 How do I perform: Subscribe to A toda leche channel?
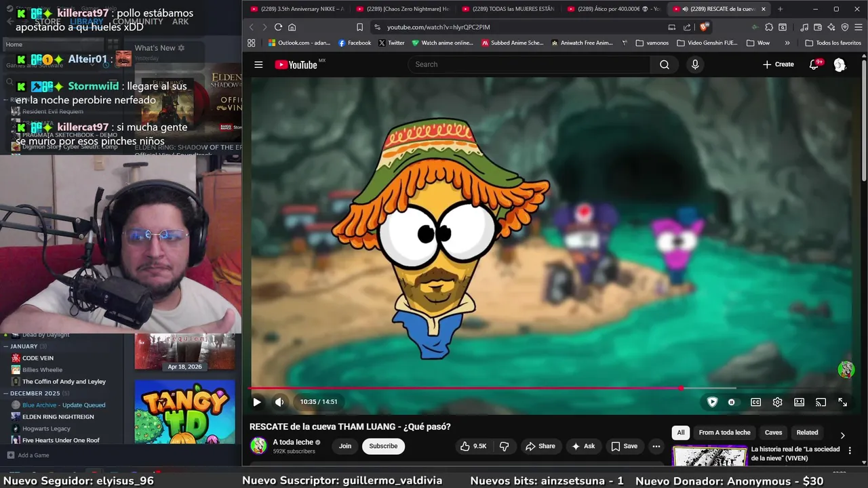pyautogui.click(x=383, y=446)
